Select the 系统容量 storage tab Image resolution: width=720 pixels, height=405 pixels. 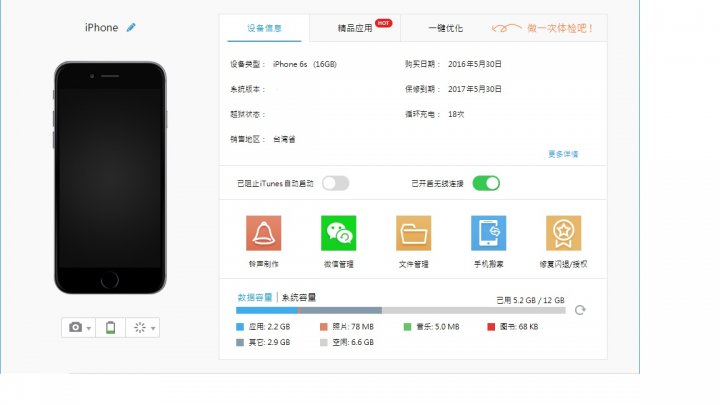pyautogui.click(x=299, y=297)
